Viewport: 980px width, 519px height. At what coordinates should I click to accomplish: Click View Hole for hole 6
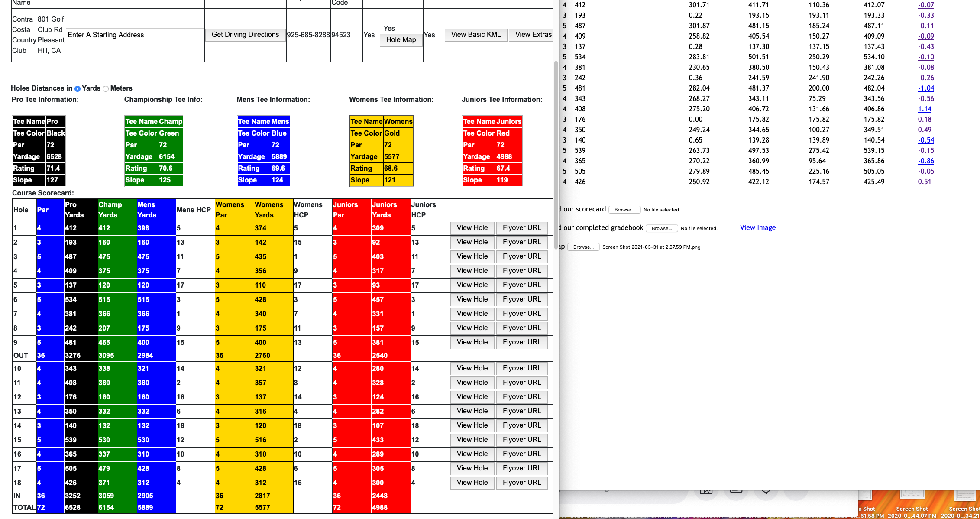472,299
